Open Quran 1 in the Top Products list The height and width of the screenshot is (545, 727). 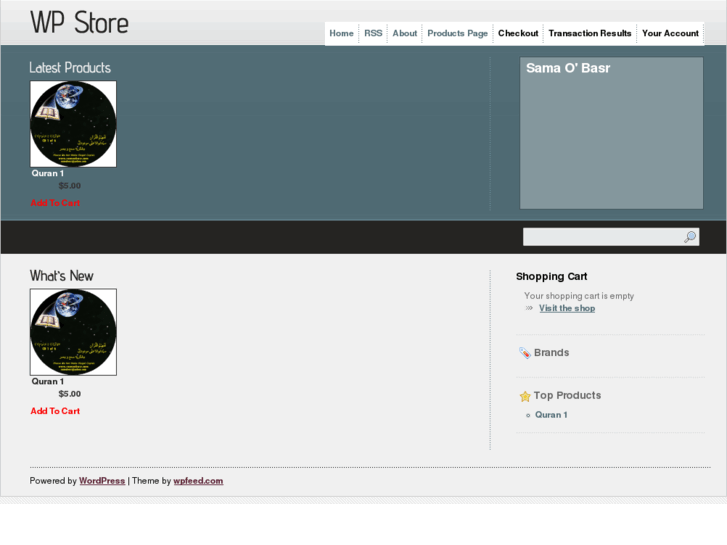pos(551,415)
